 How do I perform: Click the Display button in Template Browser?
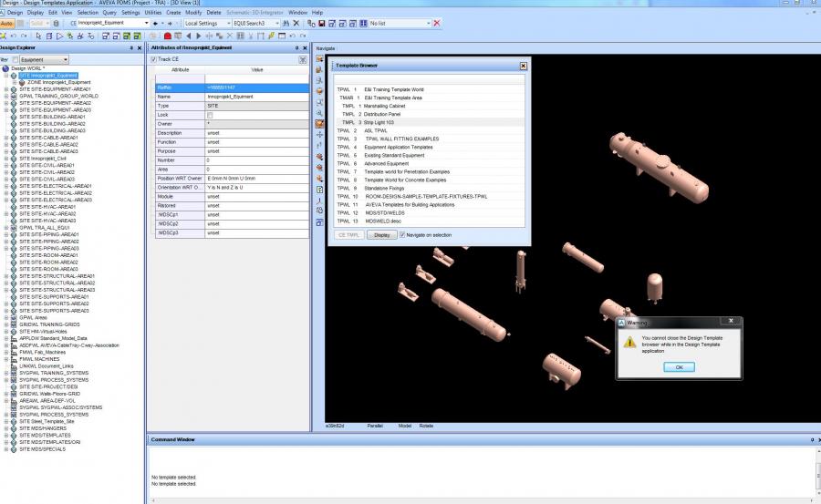pos(381,235)
